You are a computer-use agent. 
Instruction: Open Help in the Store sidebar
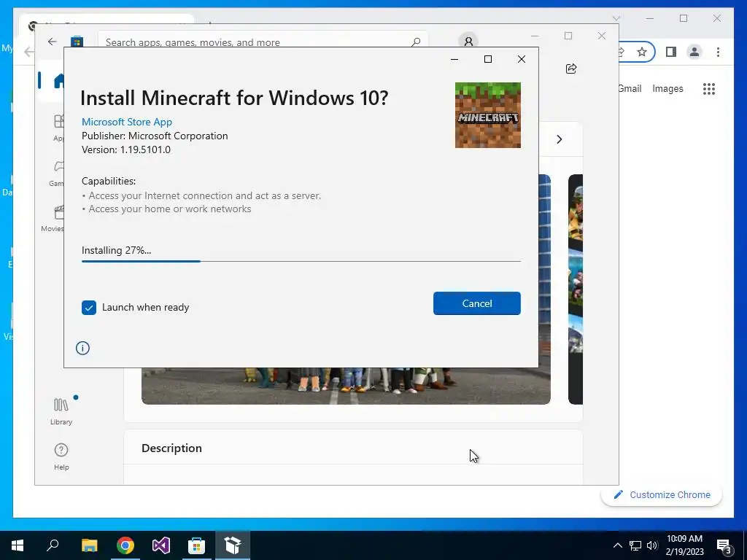[61, 456]
